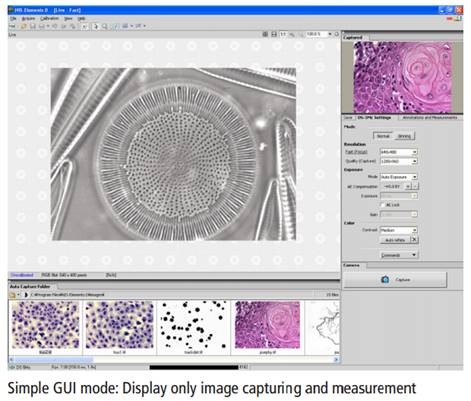Screen dimensions: 471x401
Task: Select the pointer arrow tool in toolbar
Action: pyautogui.click(x=96, y=26)
